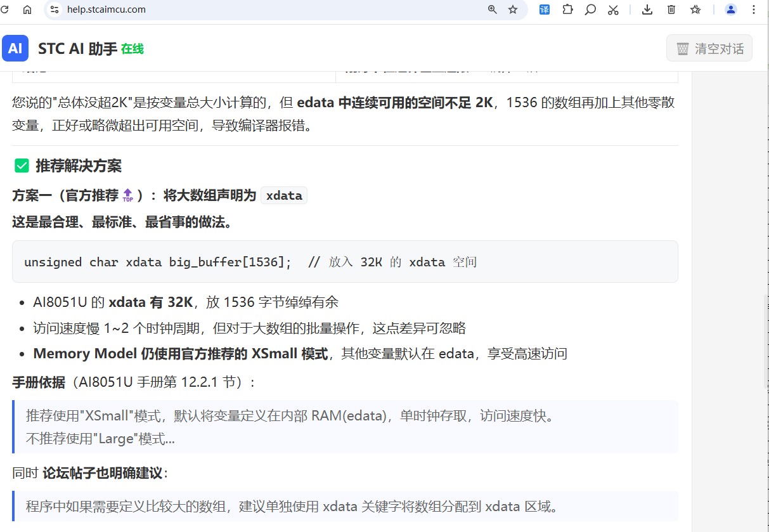Open the extensions puzzle icon
The width and height of the screenshot is (769, 532).
pos(567,10)
